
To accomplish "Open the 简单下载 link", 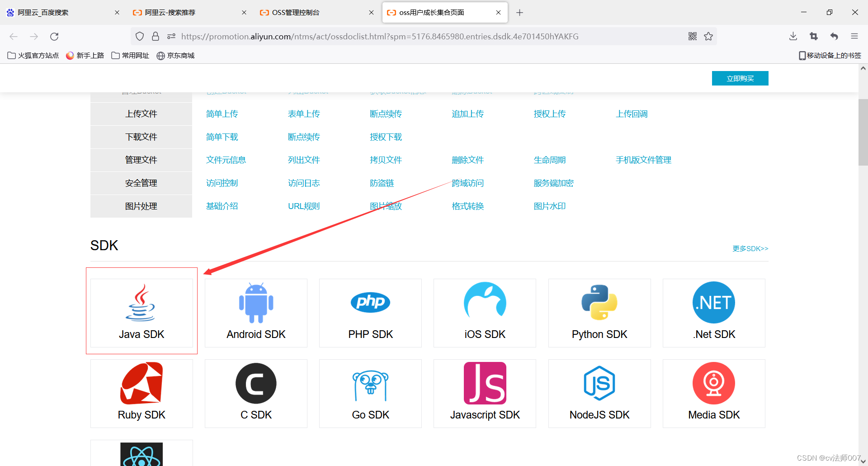I will point(222,137).
